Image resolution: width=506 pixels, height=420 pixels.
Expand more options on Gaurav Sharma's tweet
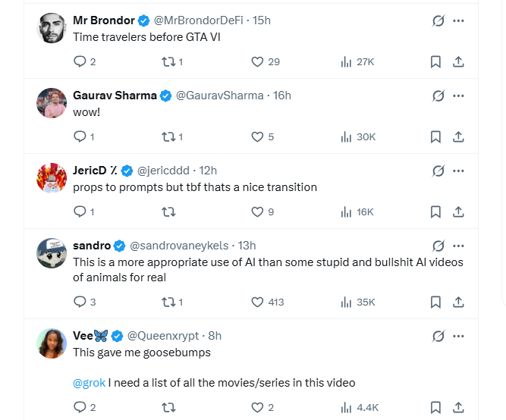coord(458,96)
